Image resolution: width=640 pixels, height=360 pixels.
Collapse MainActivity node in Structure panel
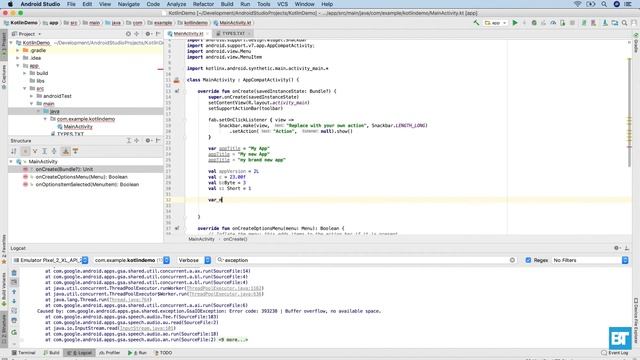coord(11,162)
